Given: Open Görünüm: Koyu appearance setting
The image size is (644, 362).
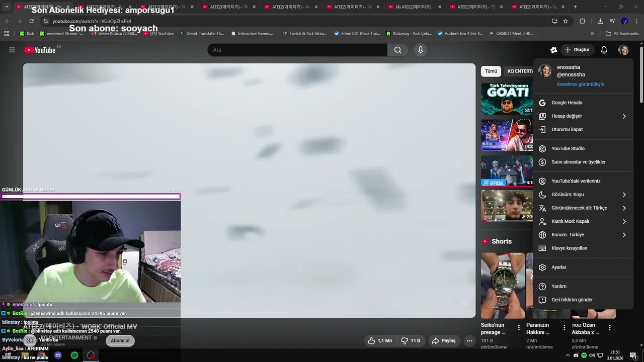Looking at the screenshot, I should pos(583,195).
